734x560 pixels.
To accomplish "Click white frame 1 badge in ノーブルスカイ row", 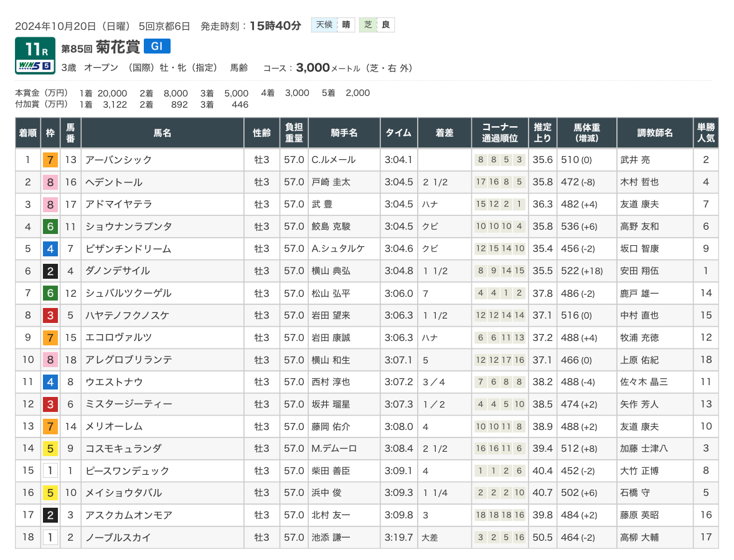I will click(50, 537).
